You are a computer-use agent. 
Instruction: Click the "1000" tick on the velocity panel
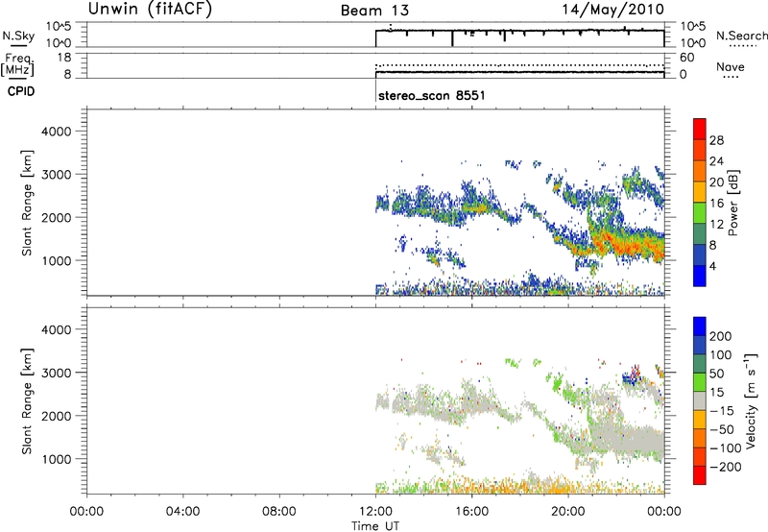click(57, 459)
